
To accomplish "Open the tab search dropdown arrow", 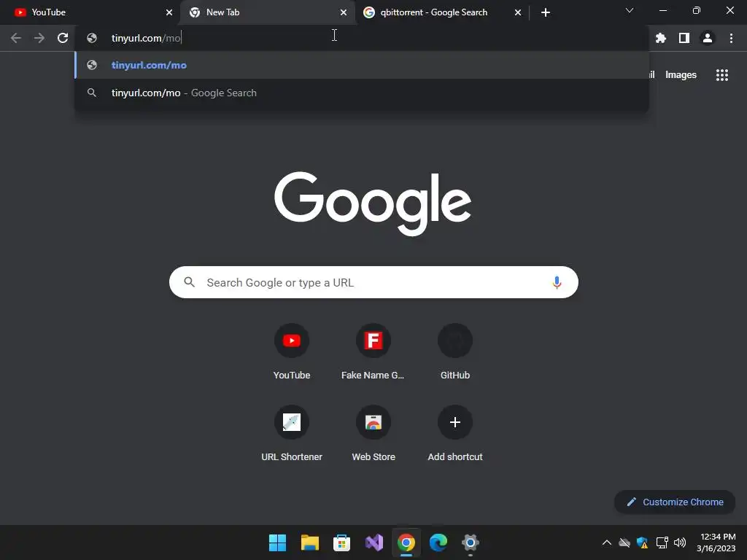I will pos(630,10).
